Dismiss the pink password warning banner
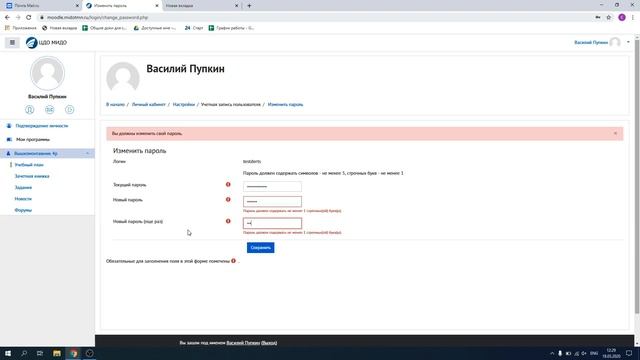This screenshot has width=640, height=360. 615,133
